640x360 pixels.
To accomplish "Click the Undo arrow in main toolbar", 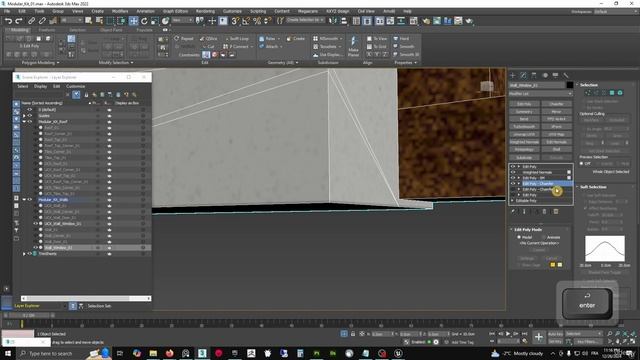I will tap(8, 21).
